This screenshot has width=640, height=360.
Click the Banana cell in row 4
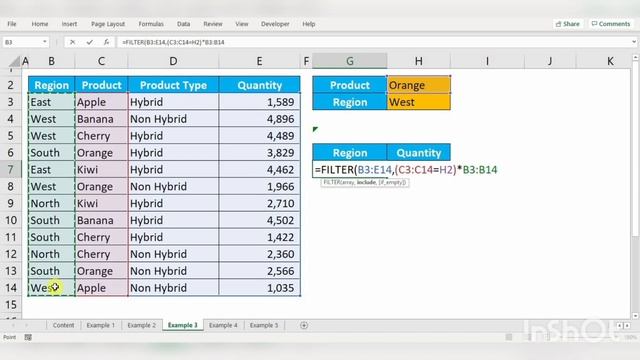point(101,119)
